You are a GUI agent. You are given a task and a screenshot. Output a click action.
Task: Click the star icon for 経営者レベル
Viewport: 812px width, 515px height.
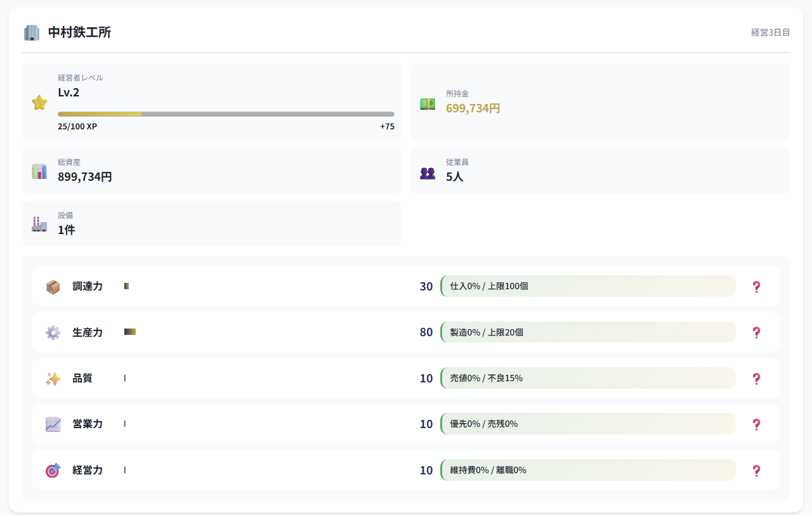(x=39, y=102)
